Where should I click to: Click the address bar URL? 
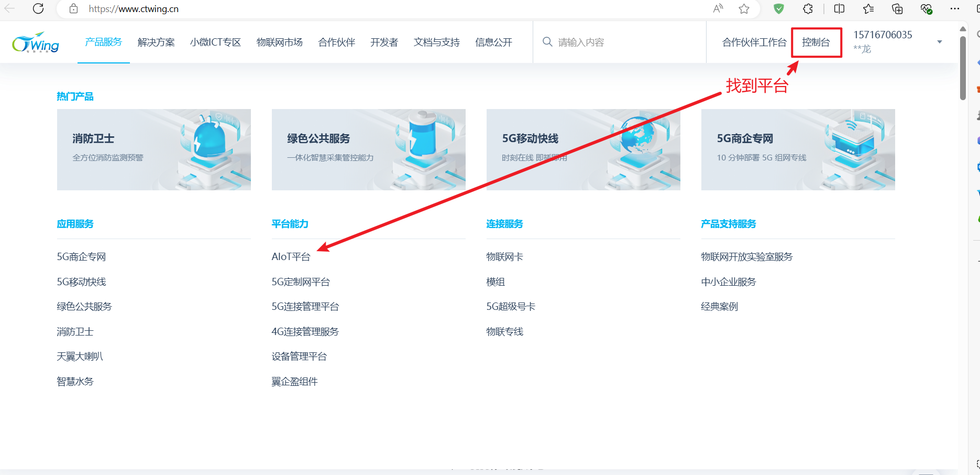pyautogui.click(x=134, y=9)
